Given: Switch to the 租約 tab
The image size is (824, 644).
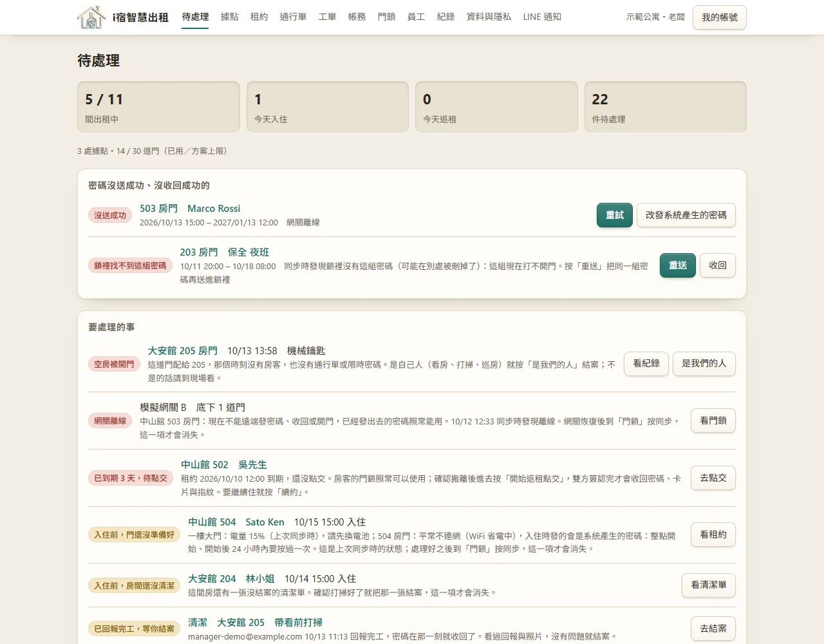Looking at the screenshot, I should (x=259, y=17).
